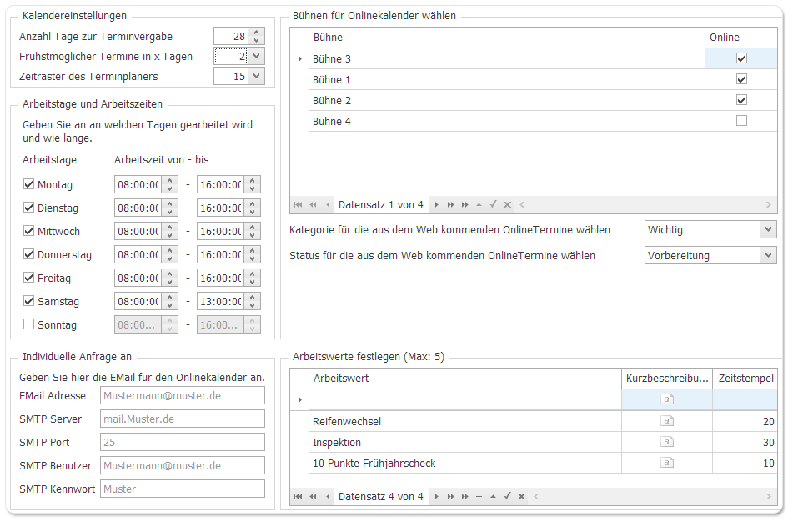The height and width of the screenshot is (532, 793).
Task: Click Dienstag start time field
Action: (x=138, y=208)
